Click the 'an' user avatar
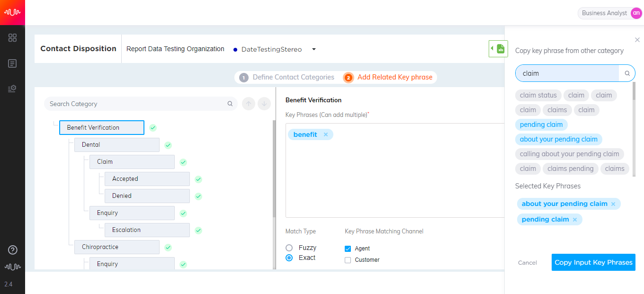644x294 pixels. (636, 13)
